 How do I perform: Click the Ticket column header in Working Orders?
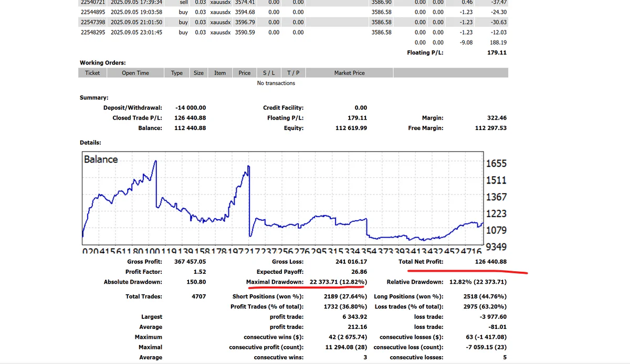tap(92, 73)
